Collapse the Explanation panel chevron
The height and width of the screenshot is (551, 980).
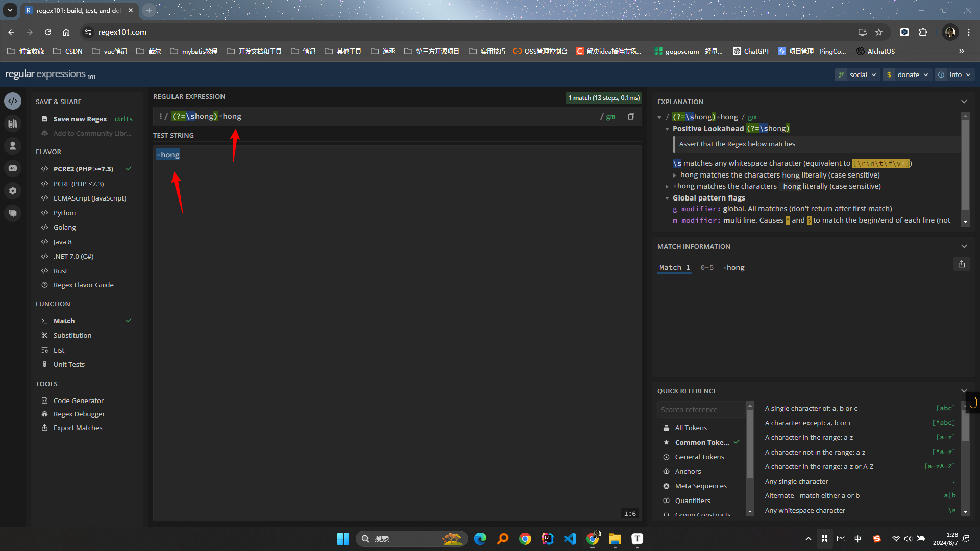point(964,102)
